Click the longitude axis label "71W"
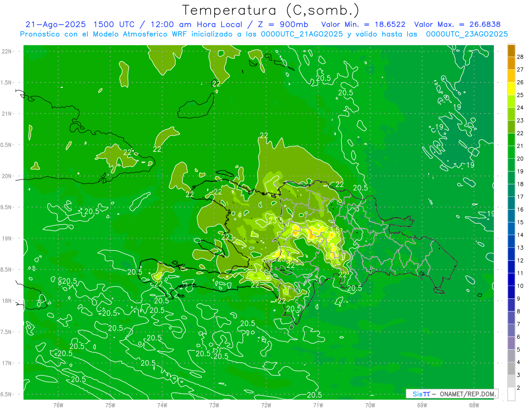The width and height of the screenshot is (532, 411). (318, 405)
